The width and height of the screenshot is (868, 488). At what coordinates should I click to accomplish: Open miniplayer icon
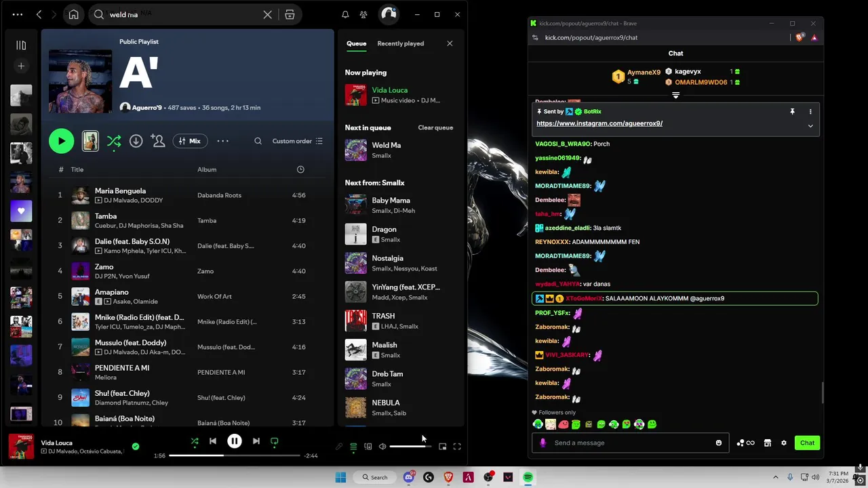pyautogui.click(x=442, y=447)
